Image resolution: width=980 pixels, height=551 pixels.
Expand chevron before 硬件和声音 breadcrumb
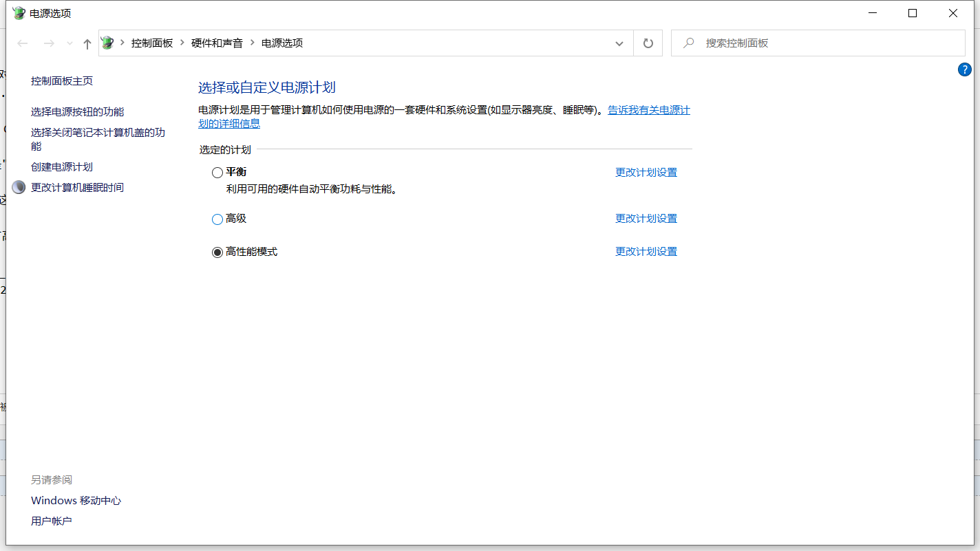[x=182, y=43]
